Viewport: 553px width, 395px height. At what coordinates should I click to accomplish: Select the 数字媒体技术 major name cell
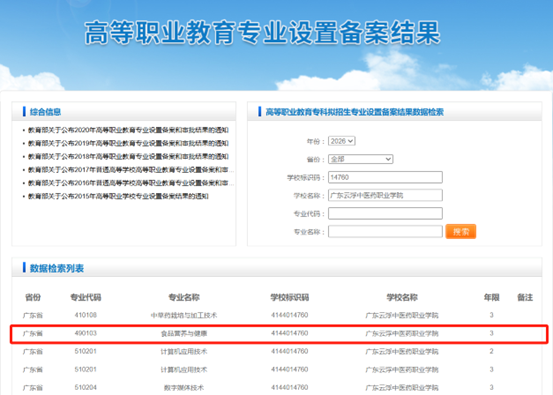[x=184, y=388]
